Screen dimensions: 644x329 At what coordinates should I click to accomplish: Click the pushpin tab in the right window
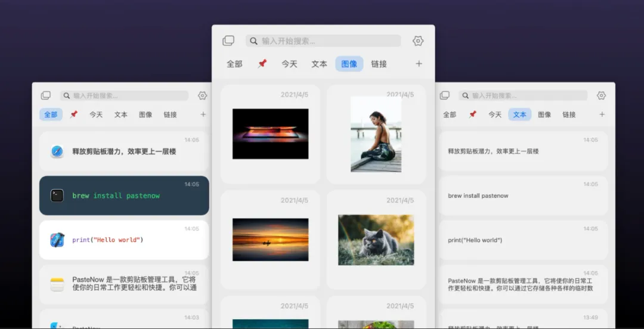point(472,114)
